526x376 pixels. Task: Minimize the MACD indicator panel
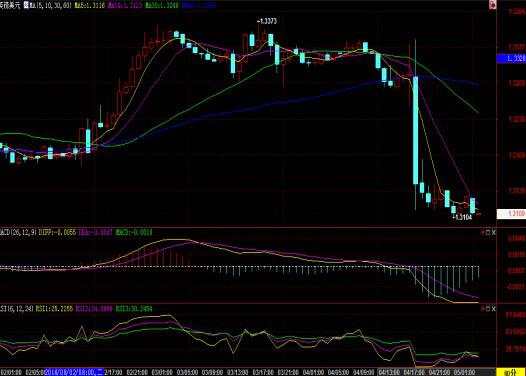(482, 232)
